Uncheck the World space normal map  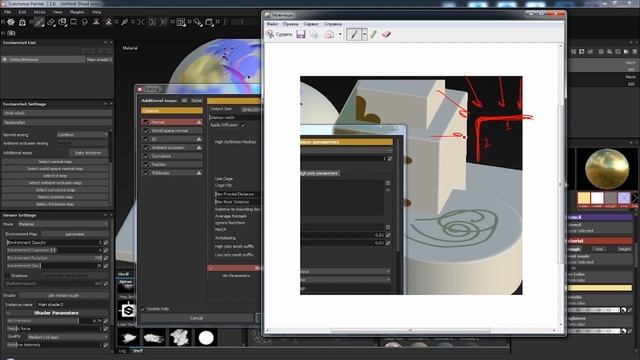click(146, 131)
